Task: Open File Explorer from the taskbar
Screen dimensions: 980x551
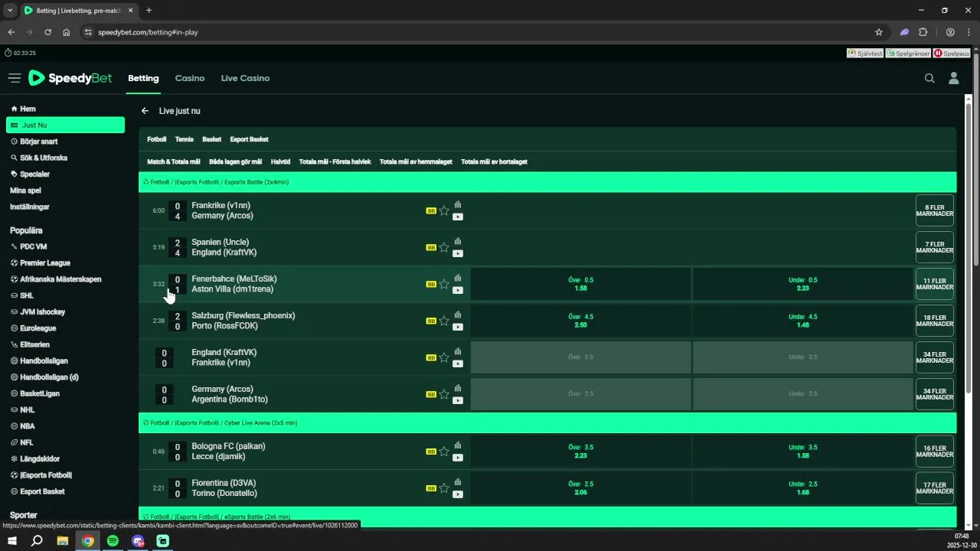Action: (63, 541)
